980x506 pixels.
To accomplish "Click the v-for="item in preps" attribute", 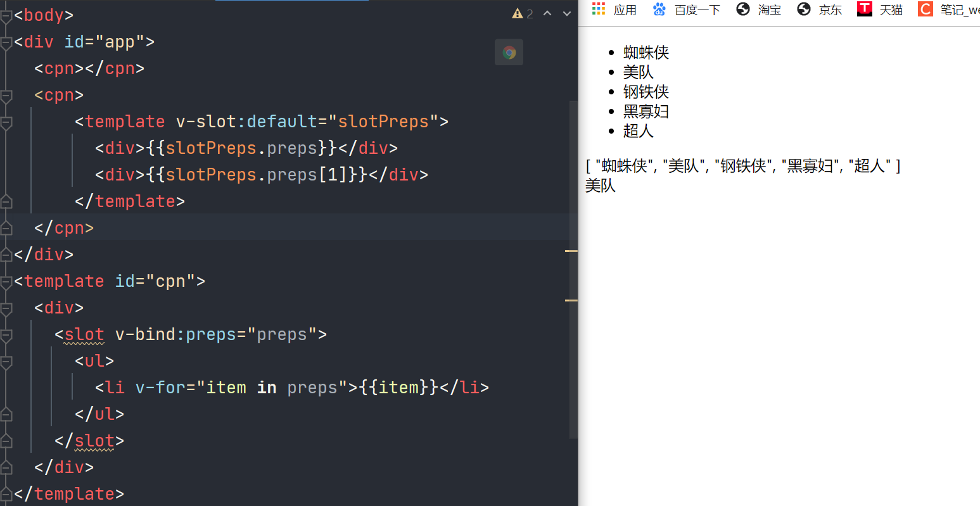I will pos(242,388).
